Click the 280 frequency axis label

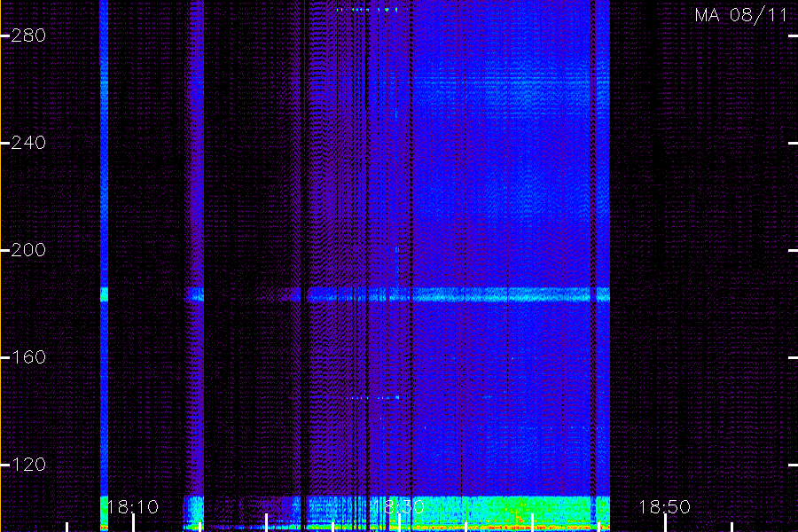pyautogui.click(x=28, y=35)
